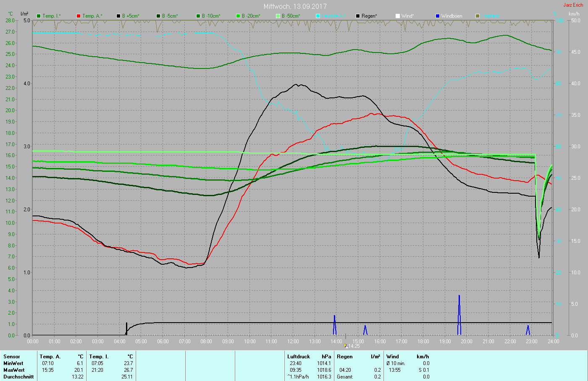
Task: Click the wind maximum value 'S 0.1'
Action: pos(423,370)
